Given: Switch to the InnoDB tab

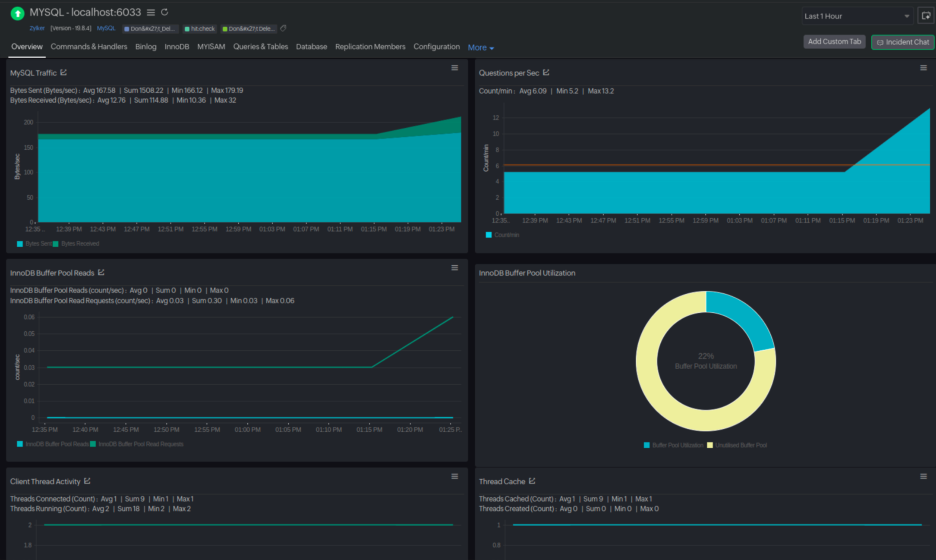Looking at the screenshot, I should pos(176,47).
